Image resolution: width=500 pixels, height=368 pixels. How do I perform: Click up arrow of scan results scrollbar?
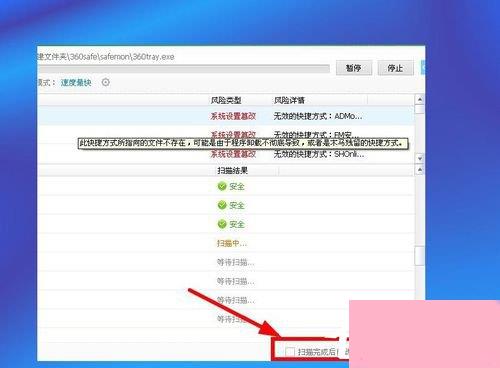tap(420, 170)
